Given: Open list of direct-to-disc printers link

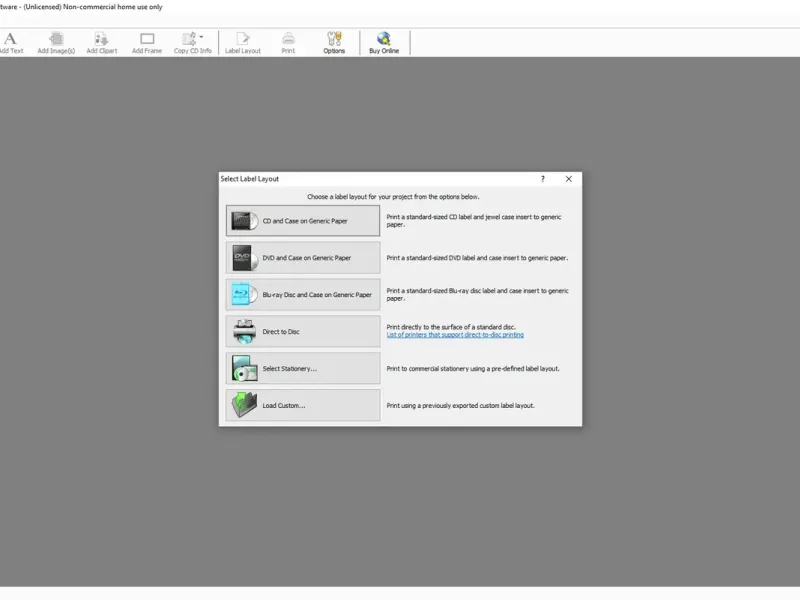Looking at the screenshot, I should pos(455,335).
